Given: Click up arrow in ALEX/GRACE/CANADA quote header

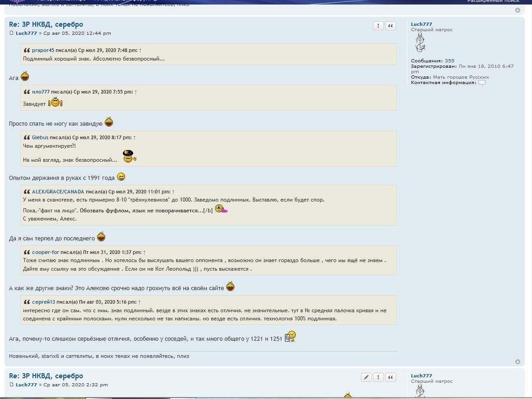Looking at the screenshot, I should point(173,192).
